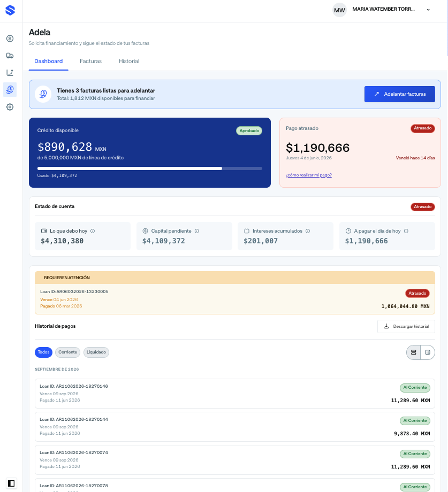Open the dollar coin sidebar icon
Viewport: 448px width, 492px height.
coord(10,39)
